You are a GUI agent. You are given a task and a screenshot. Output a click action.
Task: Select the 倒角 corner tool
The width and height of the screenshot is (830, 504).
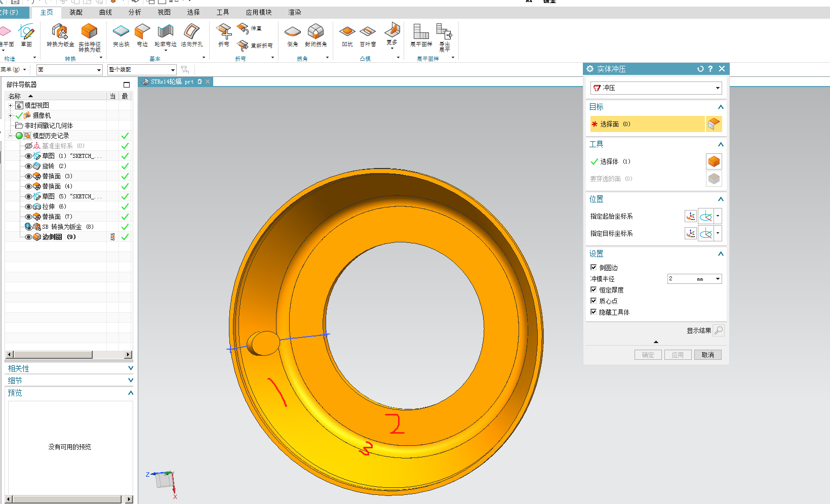(x=293, y=35)
